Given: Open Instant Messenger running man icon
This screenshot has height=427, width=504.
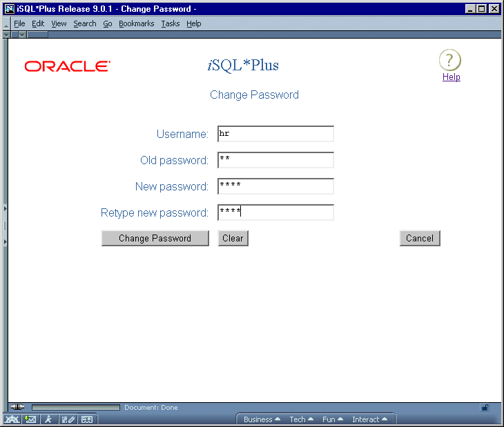Looking at the screenshot, I should click(48, 419).
